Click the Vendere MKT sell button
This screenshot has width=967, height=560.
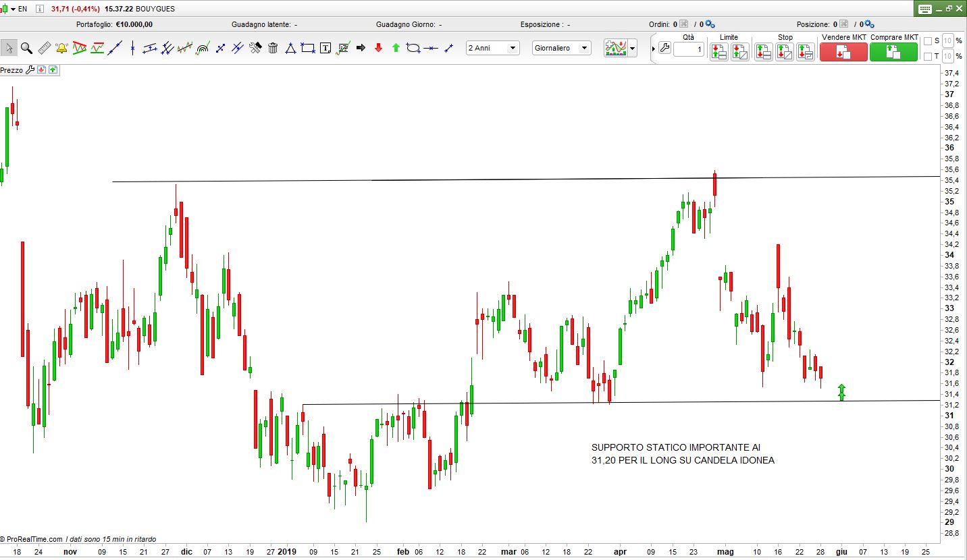click(843, 52)
